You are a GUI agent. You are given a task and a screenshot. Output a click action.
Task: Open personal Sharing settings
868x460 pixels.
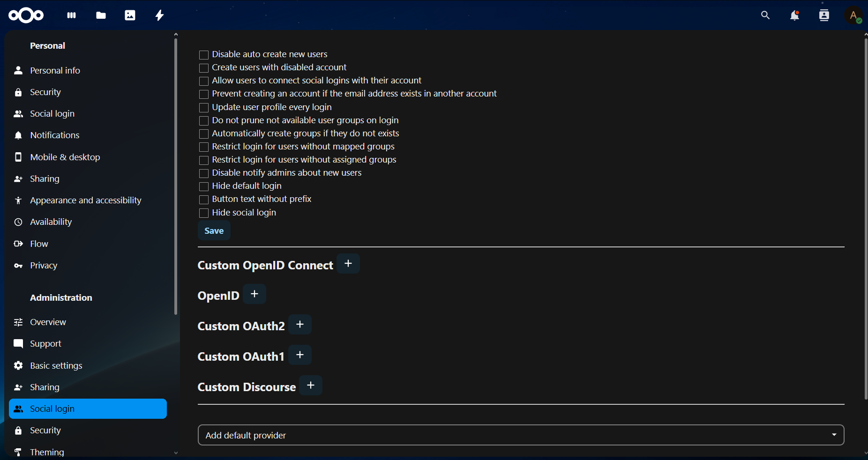pos(88,179)
